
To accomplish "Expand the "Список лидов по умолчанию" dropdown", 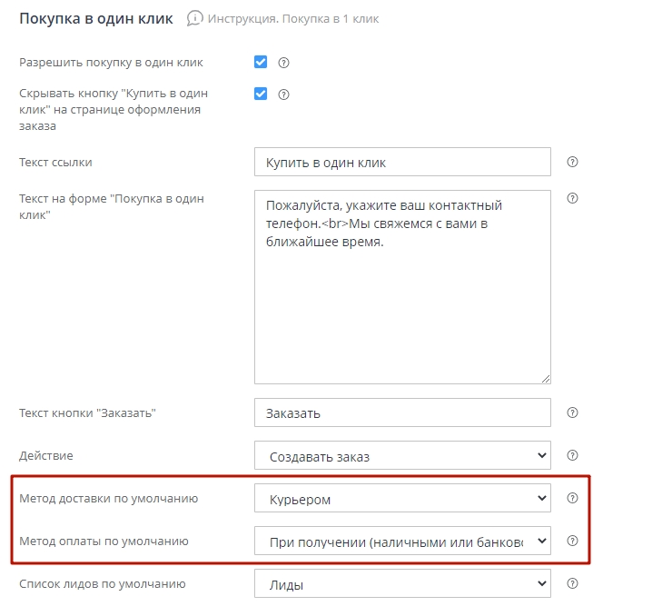I will pyautogui.click(x=402, y=583).
